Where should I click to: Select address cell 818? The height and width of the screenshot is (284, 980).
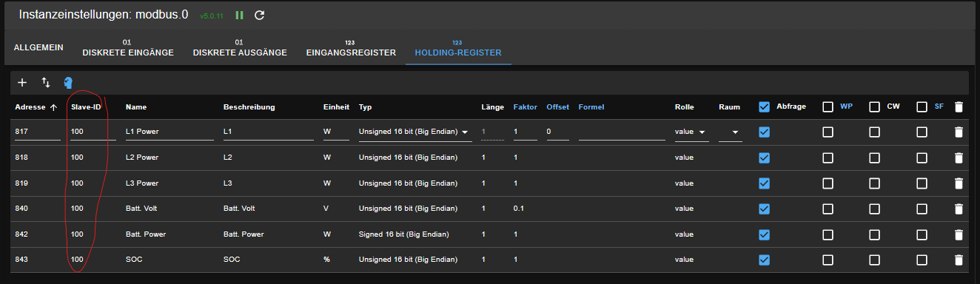coord(21,158)
